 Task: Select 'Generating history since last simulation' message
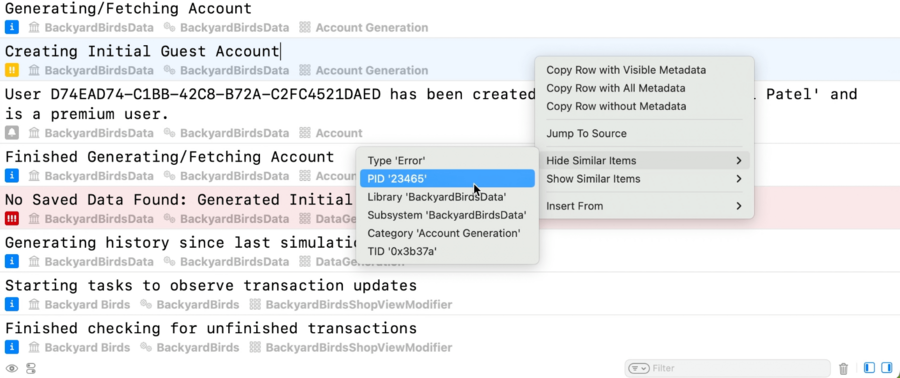coord(180,243)
